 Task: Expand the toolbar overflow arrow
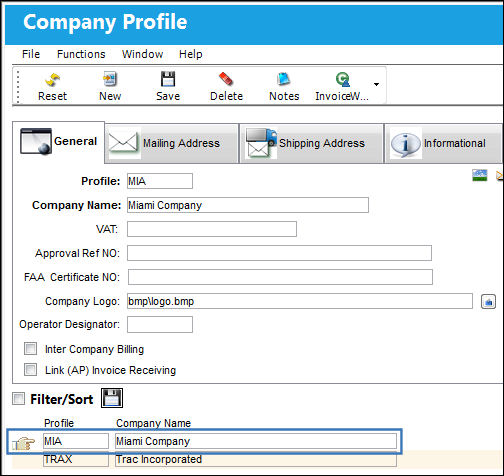[376, 84]
